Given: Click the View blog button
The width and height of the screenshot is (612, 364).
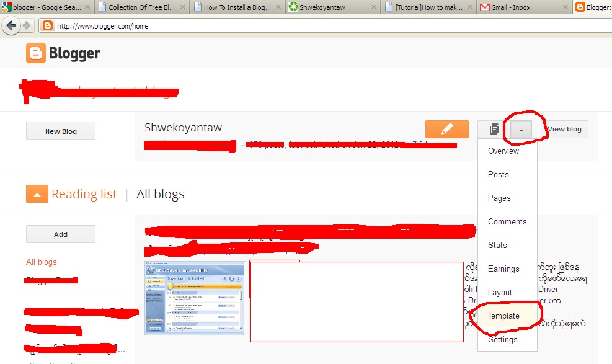Looking at the screenshot, I should tap(564, 129).
